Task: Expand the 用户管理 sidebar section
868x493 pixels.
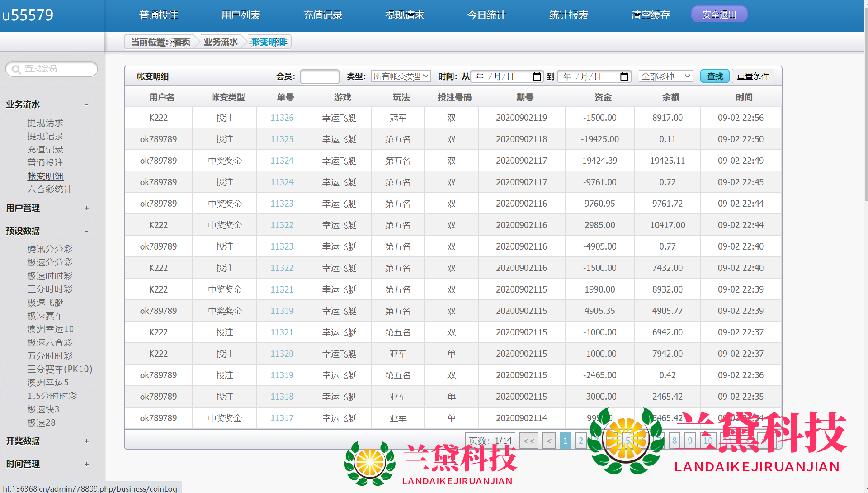Action: 86,208
